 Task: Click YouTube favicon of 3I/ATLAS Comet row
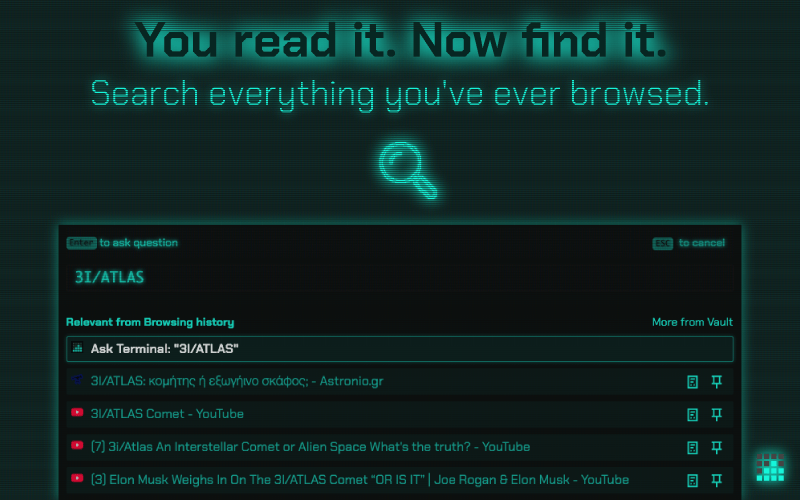click(x=77, y=412)
